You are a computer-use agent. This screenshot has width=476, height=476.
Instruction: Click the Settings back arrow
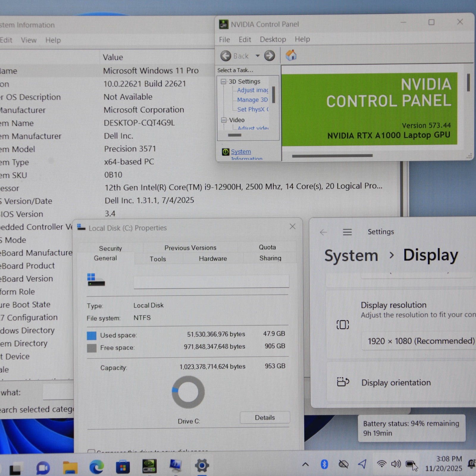tap(323, 232)
